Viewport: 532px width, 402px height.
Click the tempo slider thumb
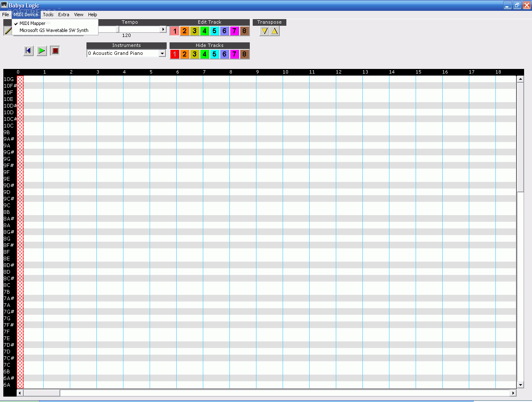118,29
